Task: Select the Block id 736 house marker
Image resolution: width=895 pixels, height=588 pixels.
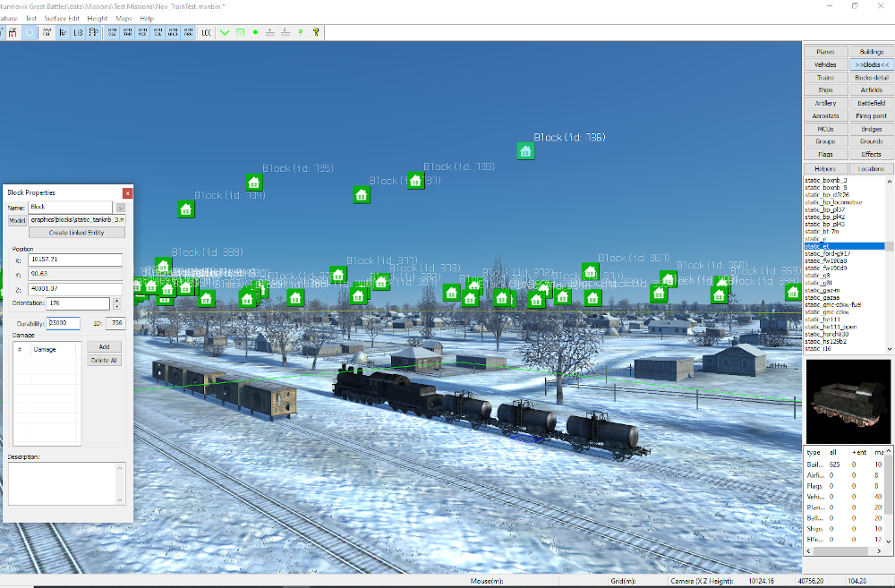Action: pos(525,151)
